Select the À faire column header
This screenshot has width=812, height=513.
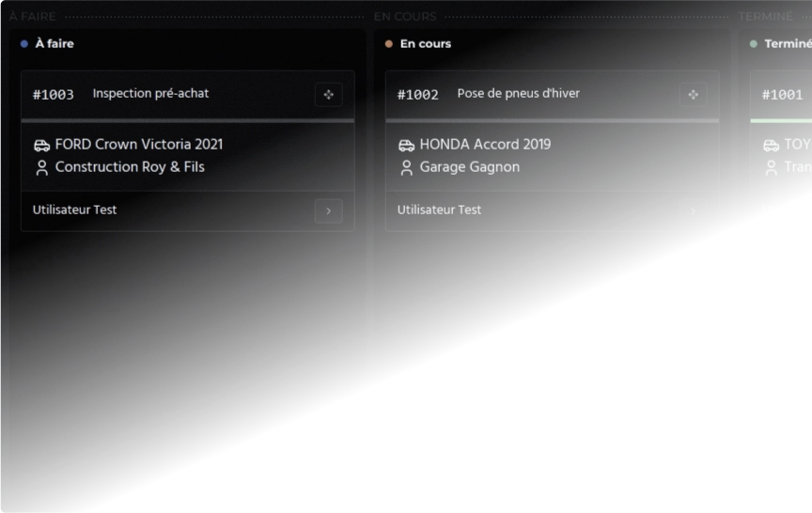(x=54, y=44)
